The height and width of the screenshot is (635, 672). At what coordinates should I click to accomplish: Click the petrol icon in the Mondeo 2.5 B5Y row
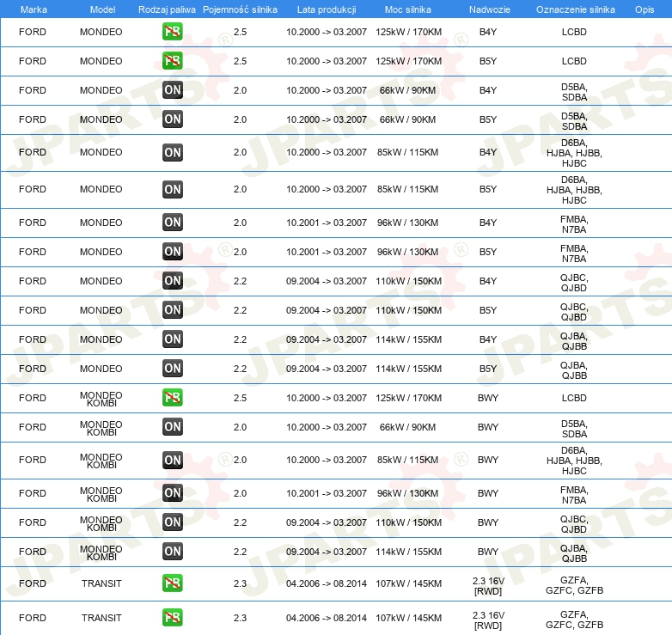coord(172,61)
